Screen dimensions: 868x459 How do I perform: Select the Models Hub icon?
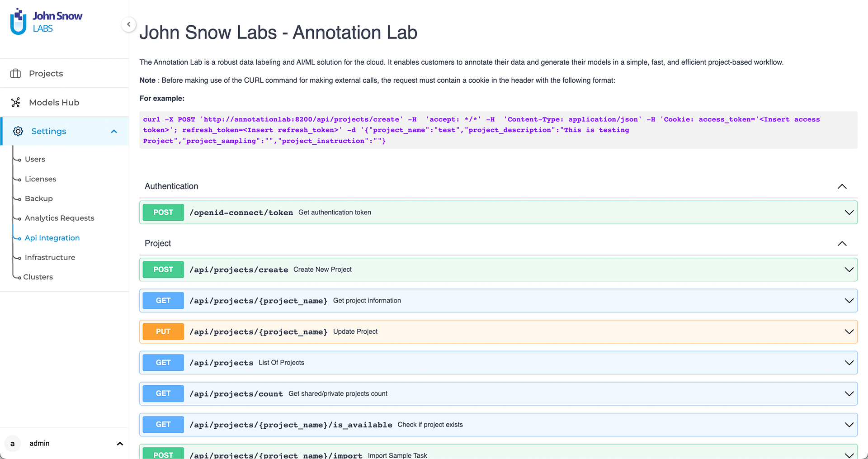(16, 102)
